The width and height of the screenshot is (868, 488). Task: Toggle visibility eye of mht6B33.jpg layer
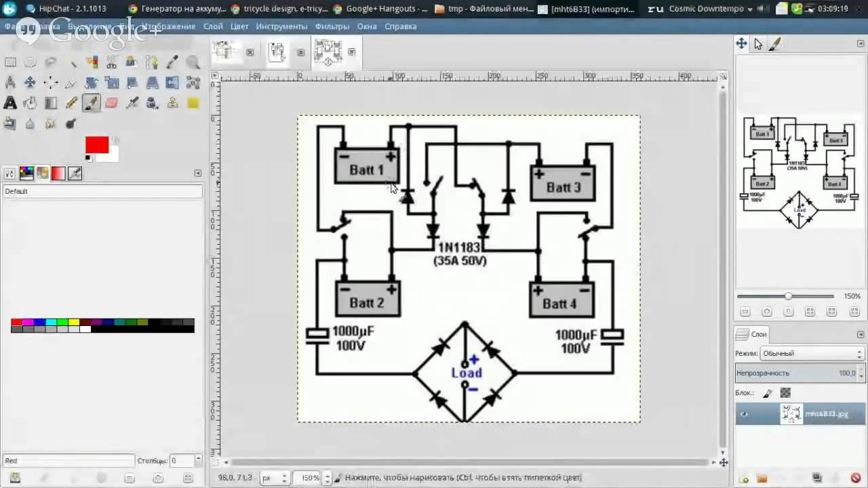pyautogui.click(x=744, y=414)
